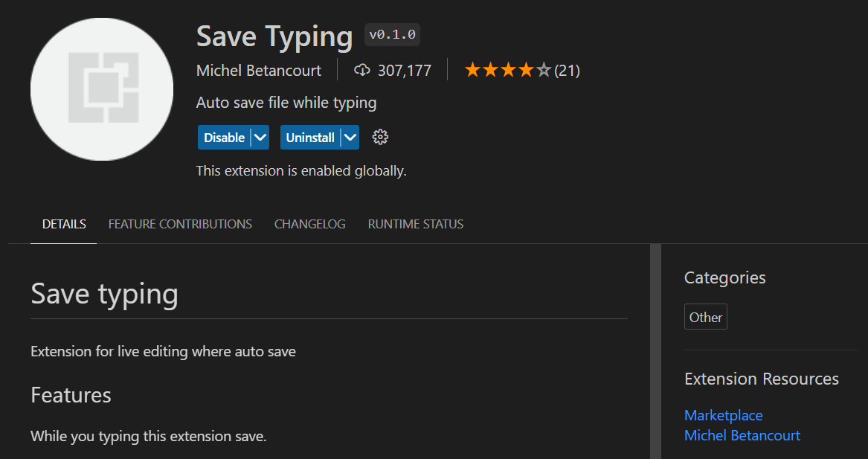Image resolution: width=868 pixels, height=459 pixels.
Task: Click the details pane vertical scrollbar
Action: (655, 351)
